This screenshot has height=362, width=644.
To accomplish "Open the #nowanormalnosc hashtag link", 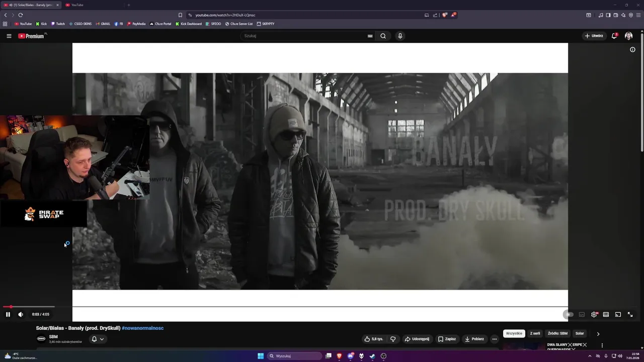I will 142,328.
